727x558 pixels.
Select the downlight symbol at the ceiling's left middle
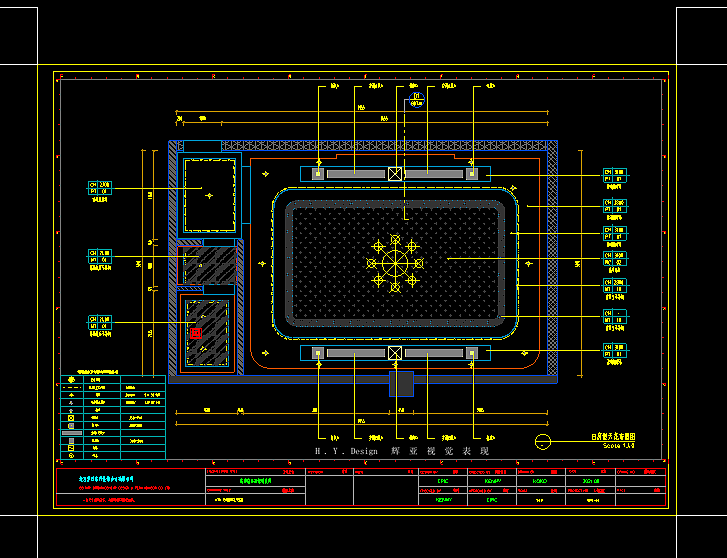pyautogui.click(x=262, y=263)
